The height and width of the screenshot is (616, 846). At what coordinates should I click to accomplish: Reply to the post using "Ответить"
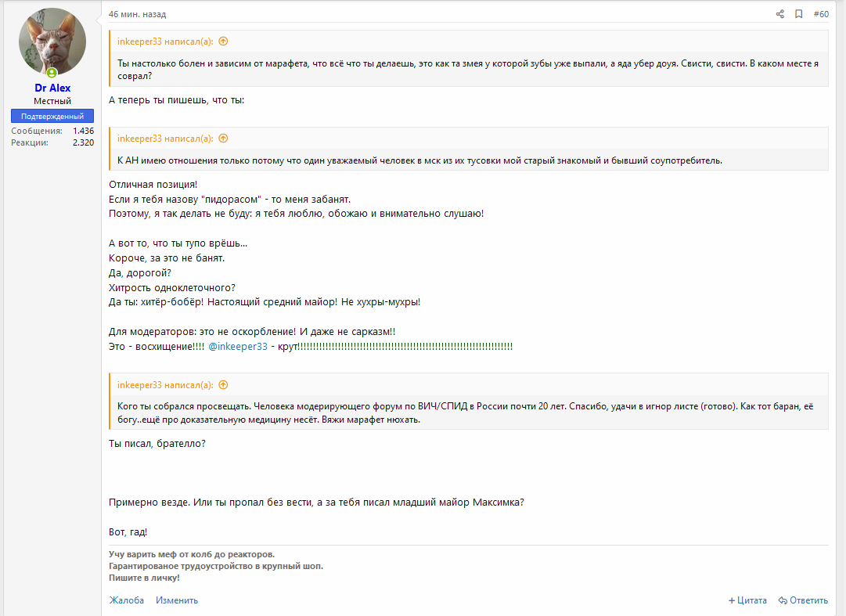pos(803,600)
